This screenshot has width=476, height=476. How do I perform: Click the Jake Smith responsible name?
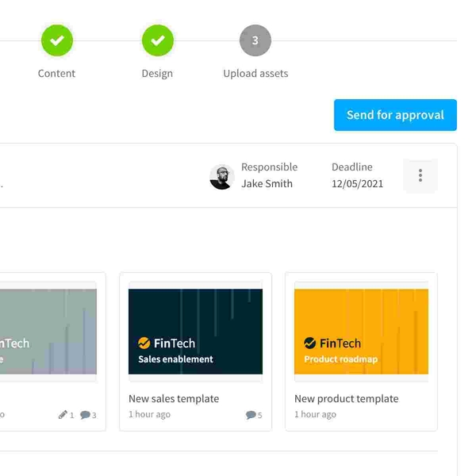click(267, 184)
